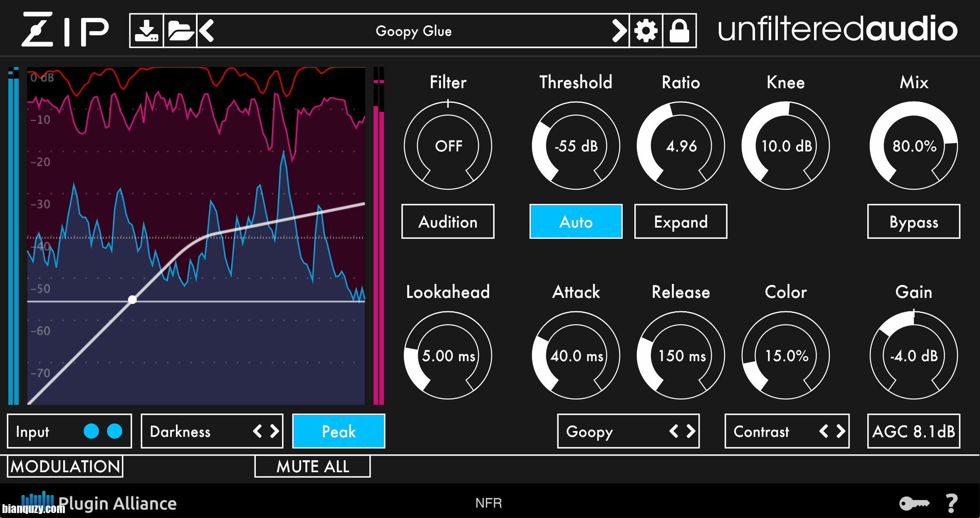Viewport: 980px width, 518px height.
Task: Click the magenta output level meter
Action: pos(379,235)
